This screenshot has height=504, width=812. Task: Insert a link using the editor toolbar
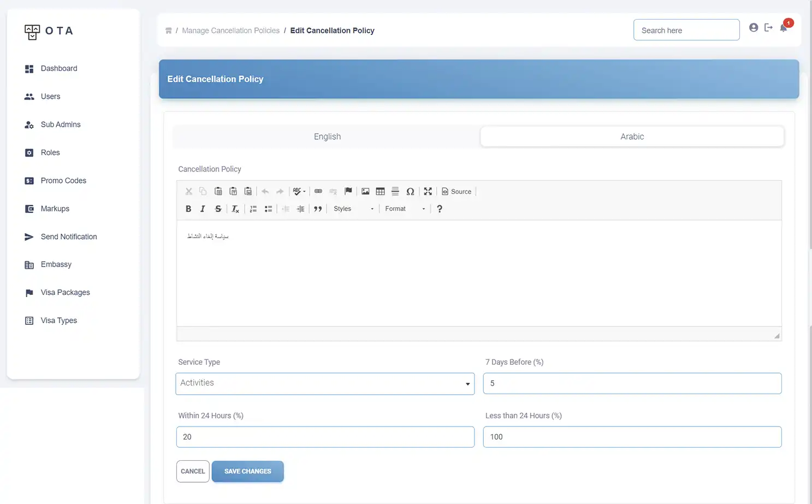318,191
